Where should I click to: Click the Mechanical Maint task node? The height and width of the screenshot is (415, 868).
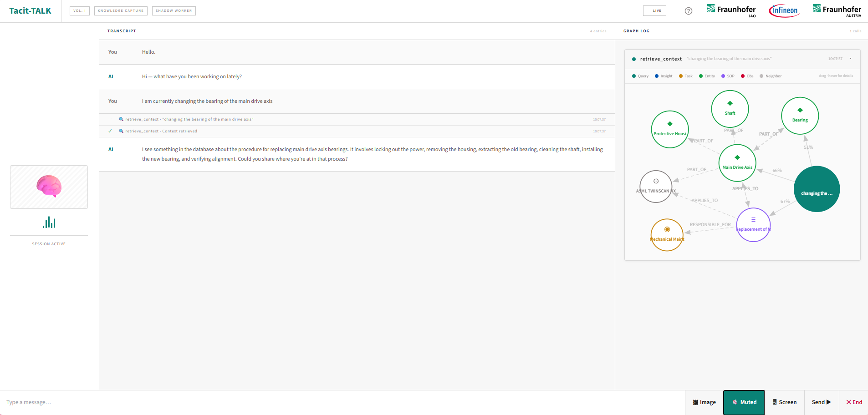(667, 235)
